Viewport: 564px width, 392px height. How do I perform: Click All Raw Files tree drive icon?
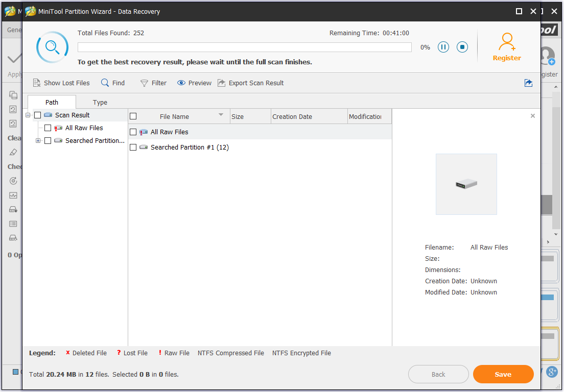coord(58,128)
